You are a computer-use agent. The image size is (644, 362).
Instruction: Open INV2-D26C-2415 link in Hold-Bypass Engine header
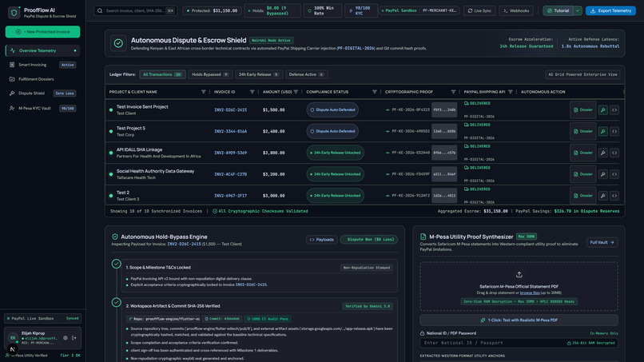click(184, 244)
